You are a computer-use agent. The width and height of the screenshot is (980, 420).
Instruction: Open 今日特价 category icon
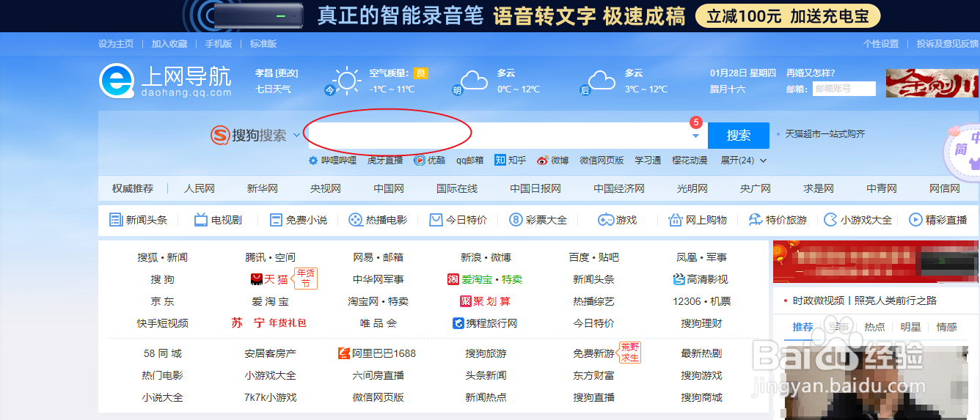tap(436, 220)
